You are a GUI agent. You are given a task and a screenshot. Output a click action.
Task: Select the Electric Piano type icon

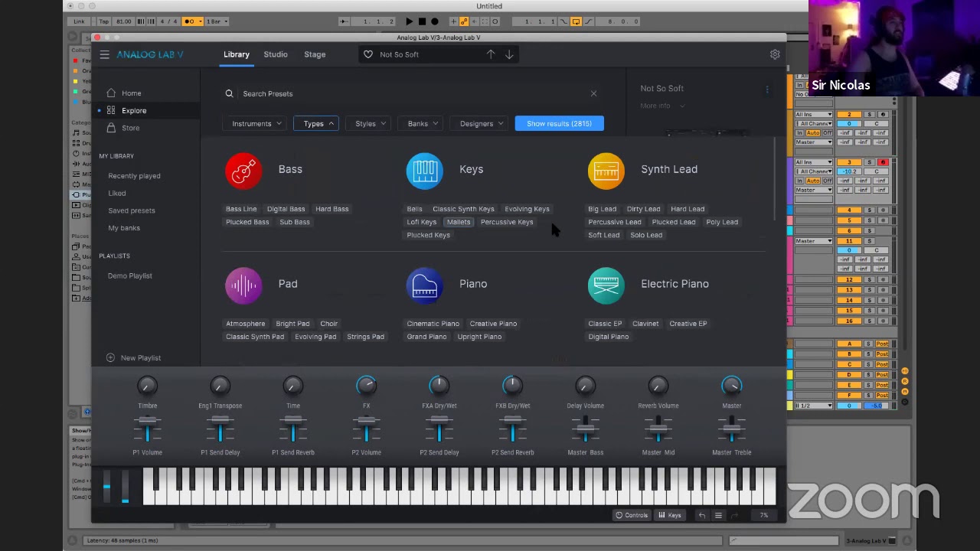click(606, 285)
